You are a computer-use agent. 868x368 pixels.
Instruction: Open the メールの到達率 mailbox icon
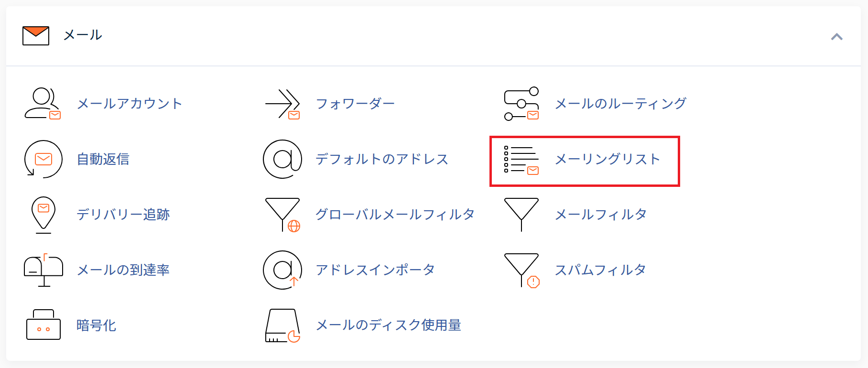43,270
